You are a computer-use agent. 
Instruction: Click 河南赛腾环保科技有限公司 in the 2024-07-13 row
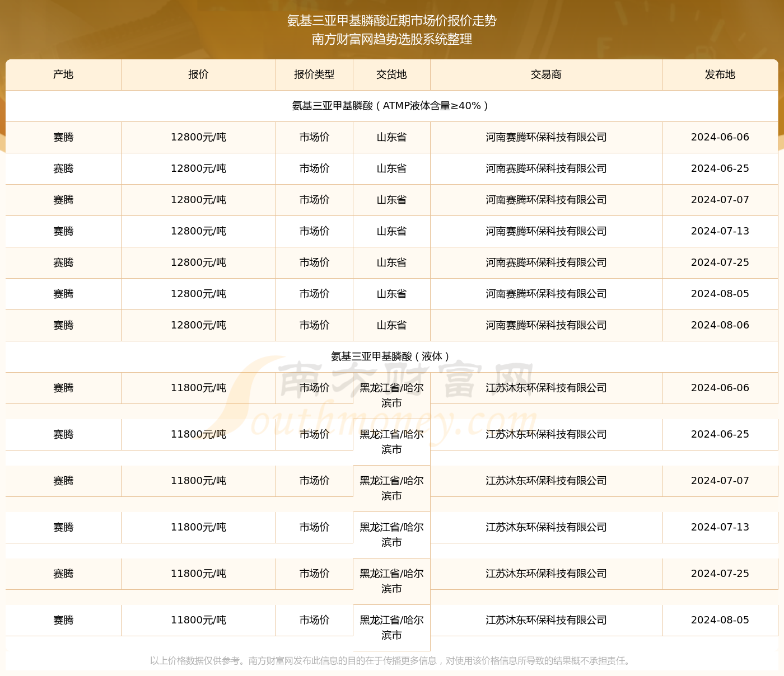546,231
